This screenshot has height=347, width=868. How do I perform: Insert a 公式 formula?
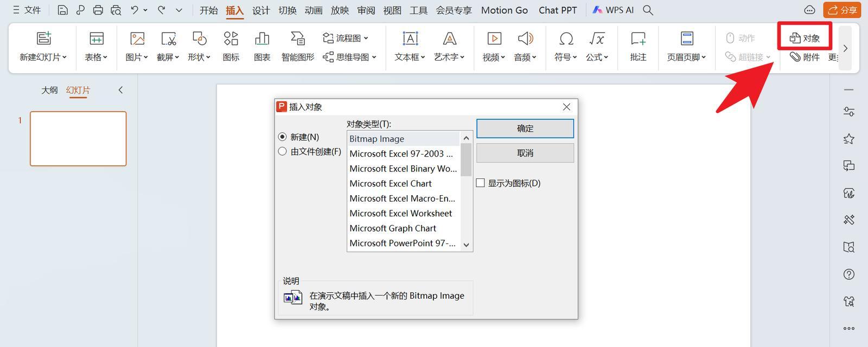click(597, 38)
